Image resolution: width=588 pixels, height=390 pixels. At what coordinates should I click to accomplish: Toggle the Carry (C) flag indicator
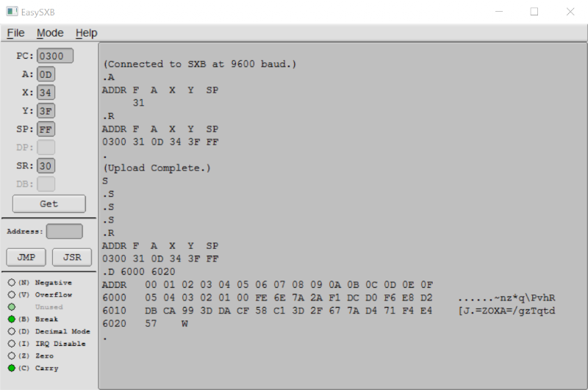[x=11, y=368]
